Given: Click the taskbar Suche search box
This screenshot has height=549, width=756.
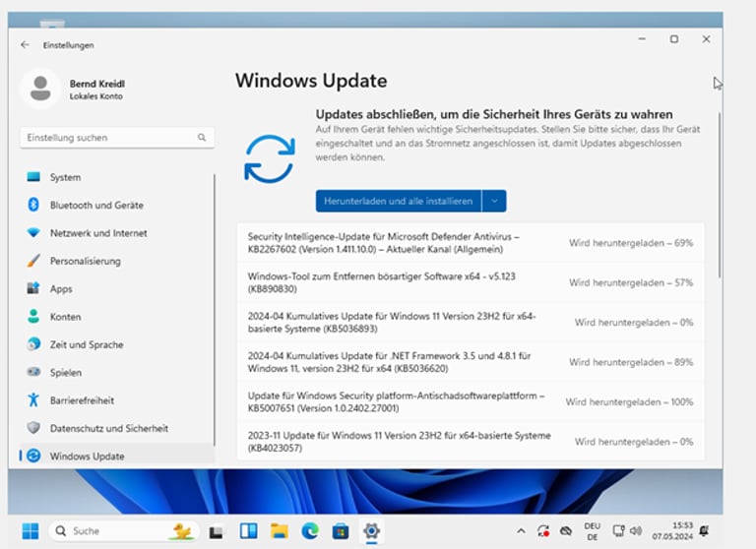Looking at the screenshot, I should click(124, 531).
